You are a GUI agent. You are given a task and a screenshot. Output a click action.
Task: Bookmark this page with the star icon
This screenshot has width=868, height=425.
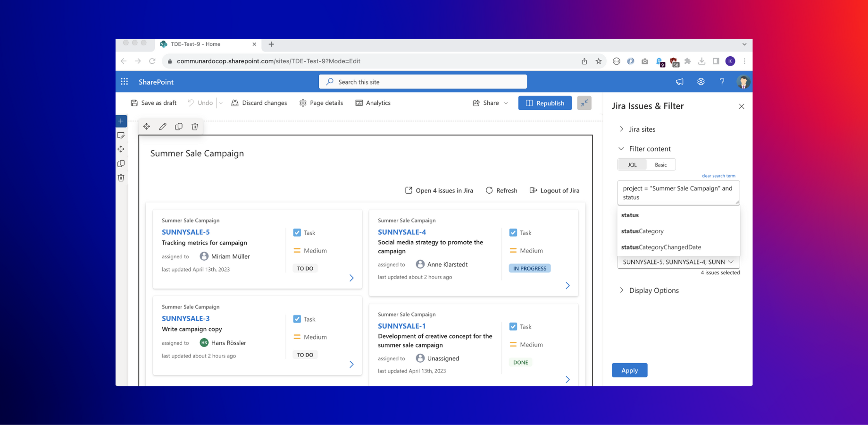coord(599,61)
